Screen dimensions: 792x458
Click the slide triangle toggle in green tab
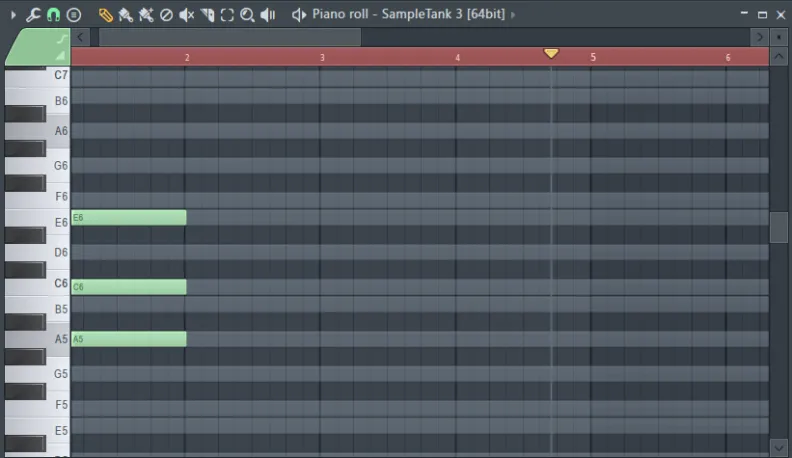coord(61,55)
